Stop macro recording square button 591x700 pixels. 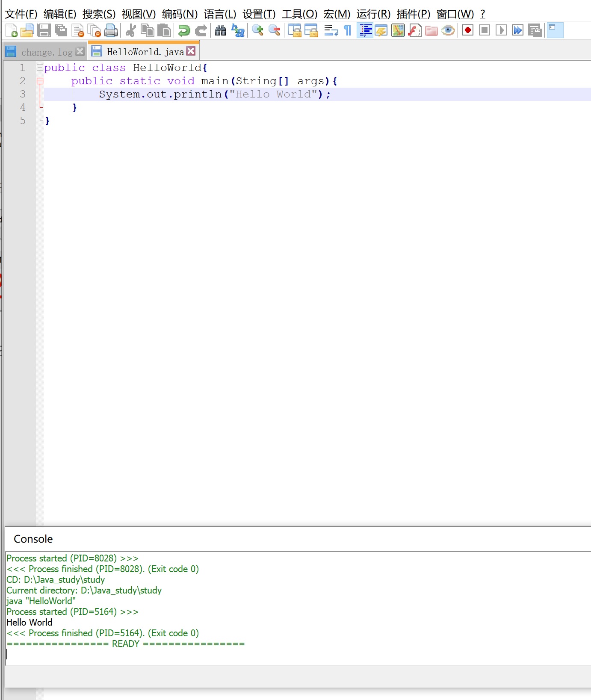[x=485, y=30]
